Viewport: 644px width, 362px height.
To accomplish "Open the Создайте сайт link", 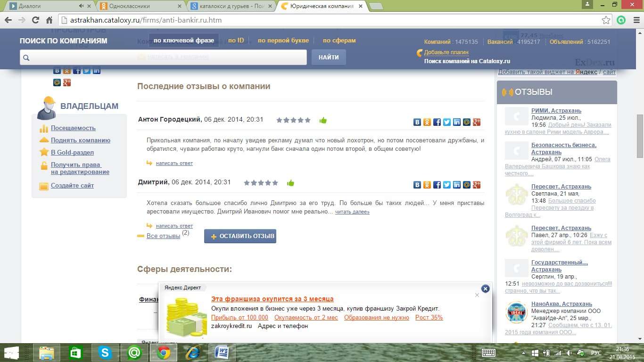I will (x=72, y=185).
